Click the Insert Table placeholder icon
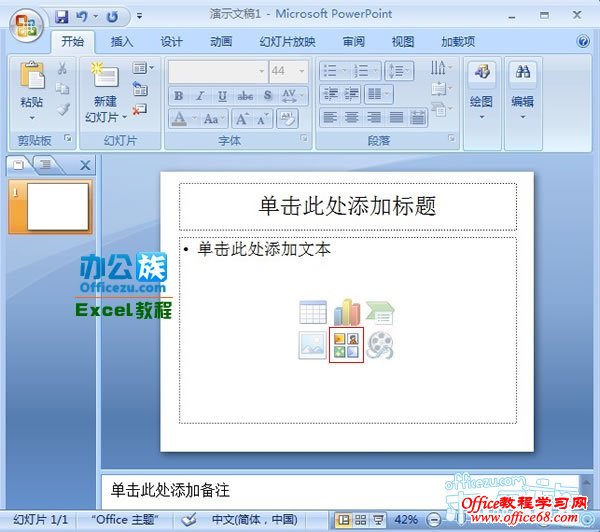Image resolution: width=600 pixels, height=532 pixels. [313, 312]
